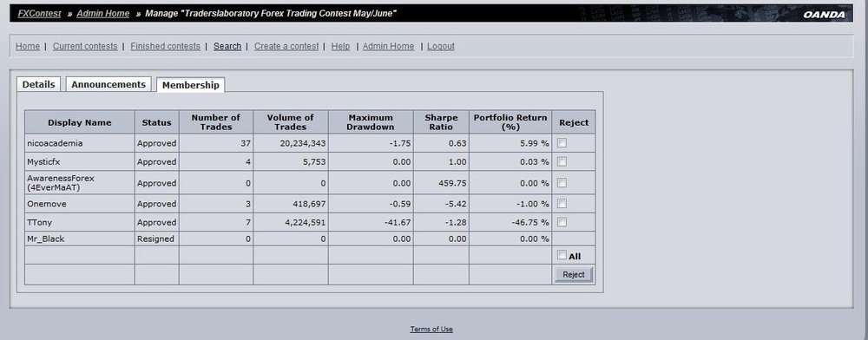
Task: Go to the Home link
Action: tap(28, 47)
